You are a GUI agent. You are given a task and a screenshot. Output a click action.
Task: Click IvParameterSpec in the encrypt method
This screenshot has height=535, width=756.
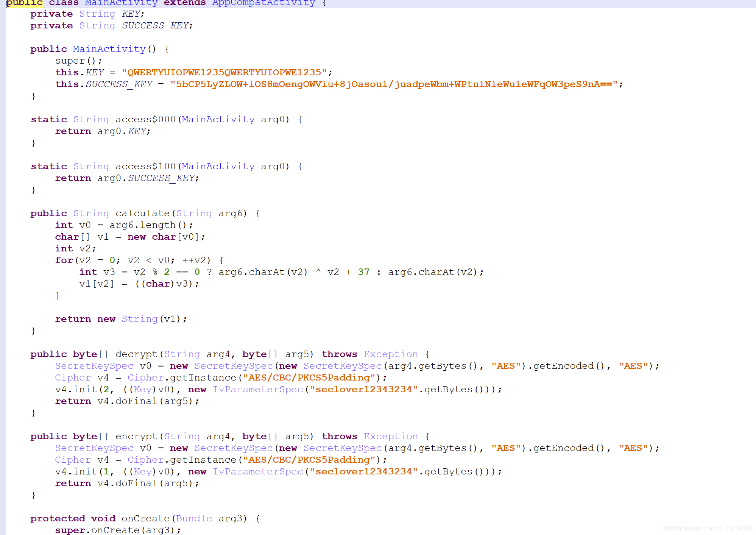tap(258, 471)
